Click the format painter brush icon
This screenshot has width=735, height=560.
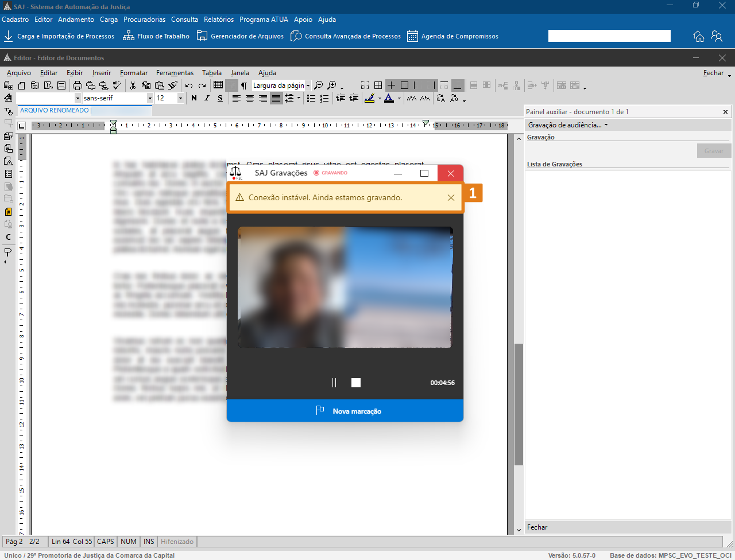[x=172, y=85]
